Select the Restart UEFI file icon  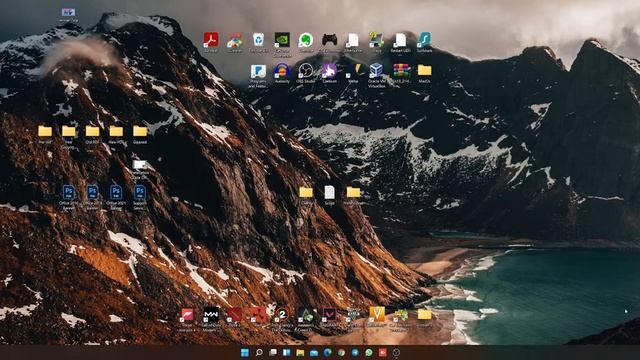point(400,40)
